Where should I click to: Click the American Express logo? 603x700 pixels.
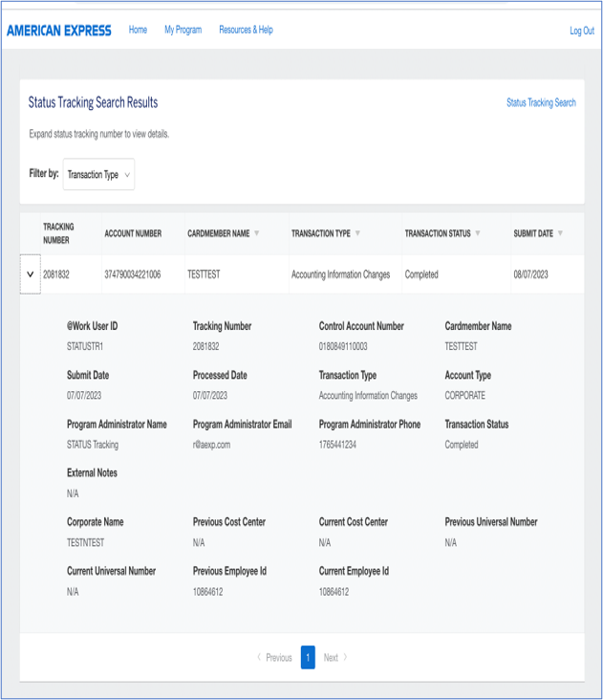click(x=59, y=31)
